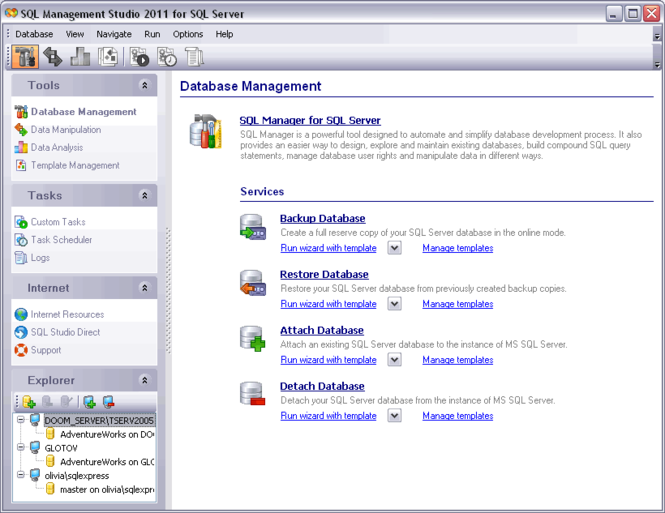The image size is (665, 513).
Task: Collapse the Tools panel chevron
Action: 145,85
